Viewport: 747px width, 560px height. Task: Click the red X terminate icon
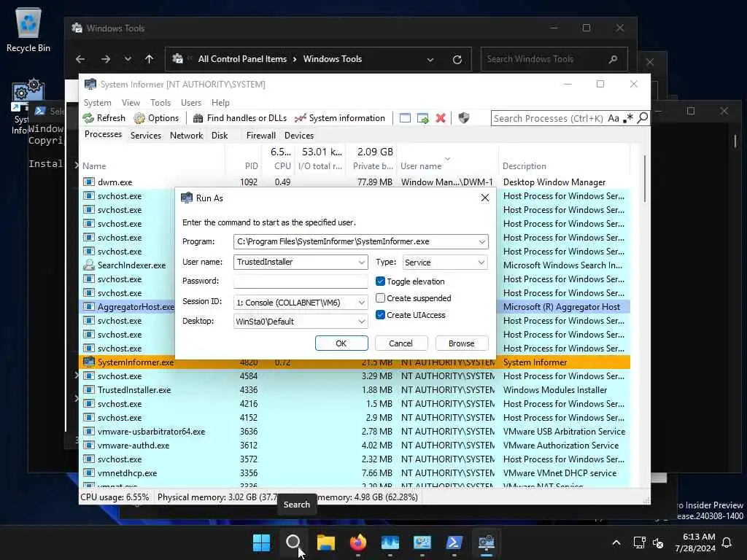coord(441,118)
